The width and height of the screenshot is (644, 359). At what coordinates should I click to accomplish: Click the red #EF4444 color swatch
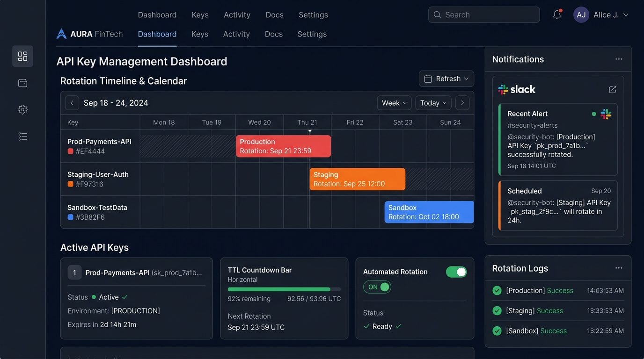71,151
